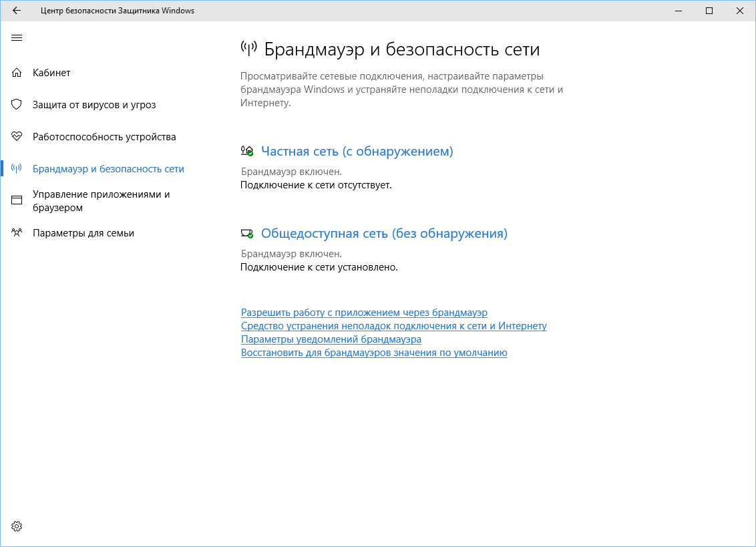Open firewall notification settings
Viewport: 756px width, 547px height.
[331, 339]
